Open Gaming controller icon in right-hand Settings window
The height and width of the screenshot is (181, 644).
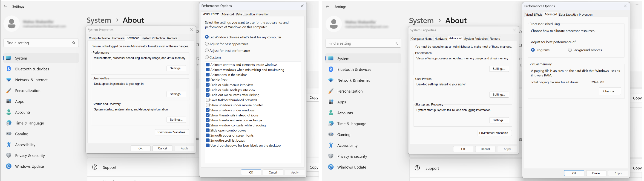(x=331, y=134)
